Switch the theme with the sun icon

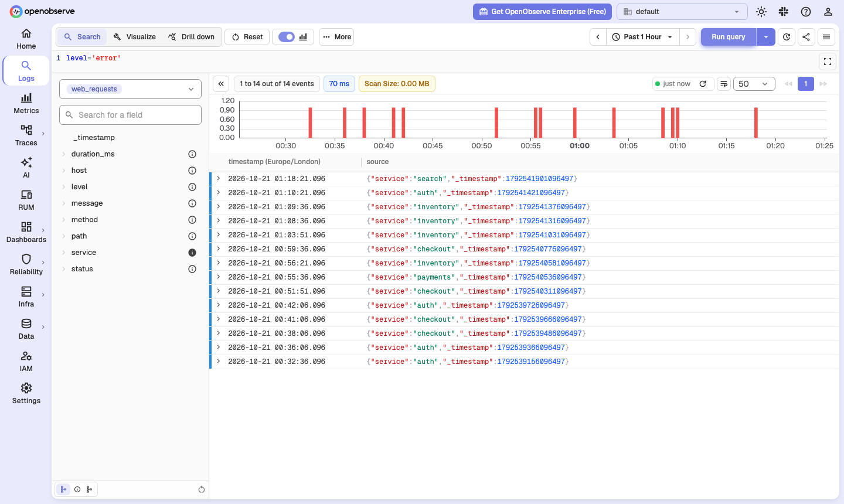761,12
